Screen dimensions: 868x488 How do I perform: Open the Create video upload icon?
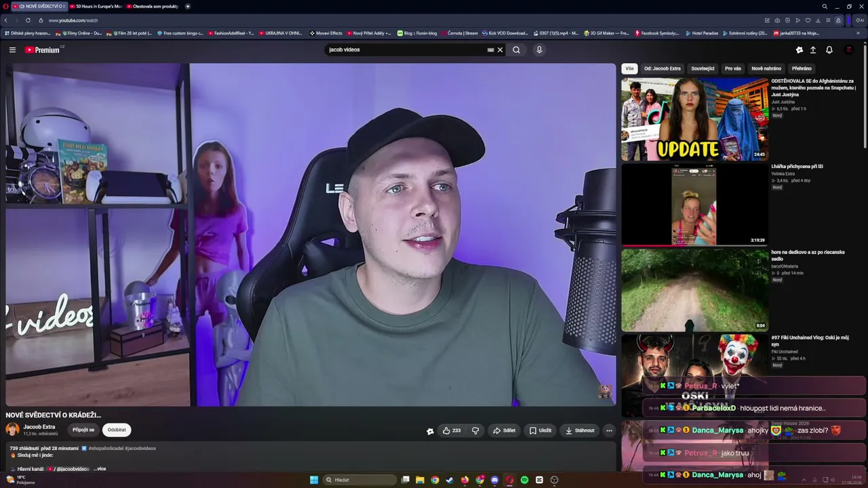[x=813, y=49]
